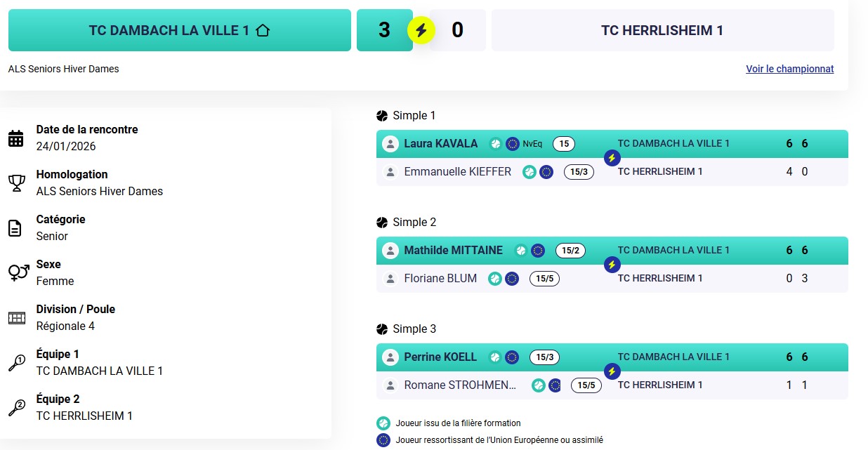This screenshot has width=868, height=450.
Task: Open Mathilde MITTAINE's player name
Action: coord(453,251)
